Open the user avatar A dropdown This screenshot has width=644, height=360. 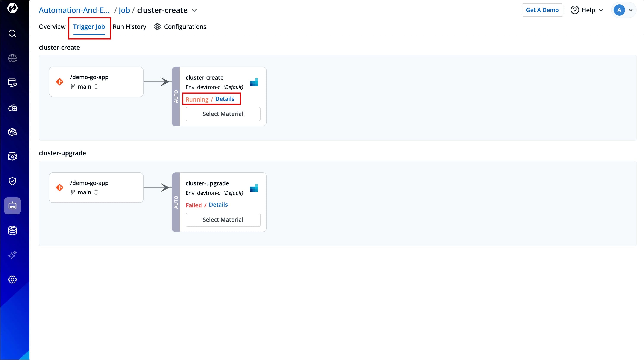click(x=624, y=10)
